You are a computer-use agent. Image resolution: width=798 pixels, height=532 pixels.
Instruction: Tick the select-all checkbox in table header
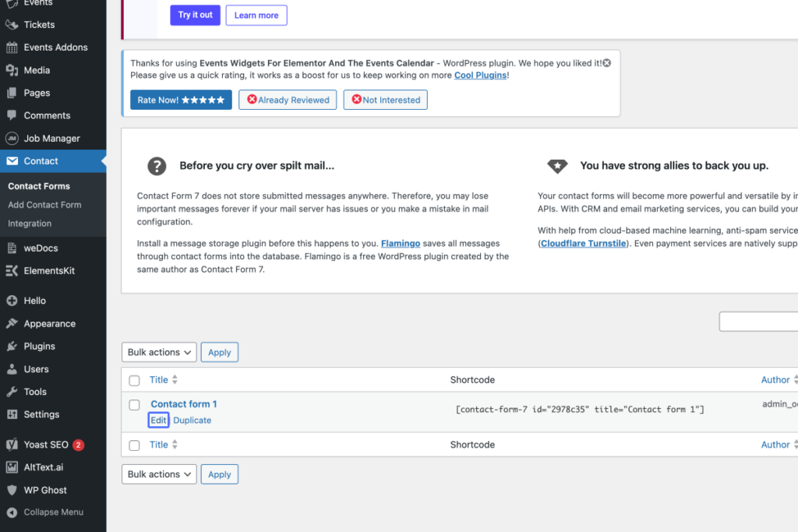tap(134, 380)
